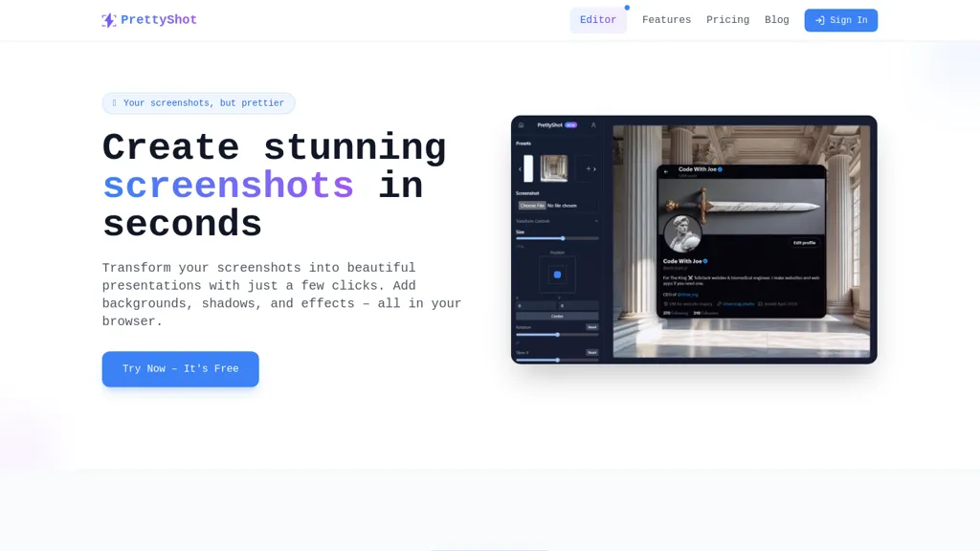Go to the Features page link
The width and height of the screenshot is (980, 551).
coord(666,20)
